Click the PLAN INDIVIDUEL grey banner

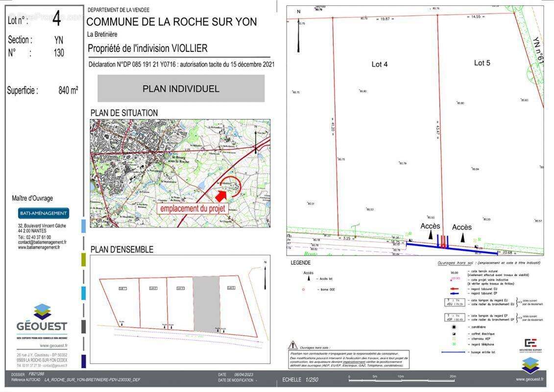coord(181,89)
